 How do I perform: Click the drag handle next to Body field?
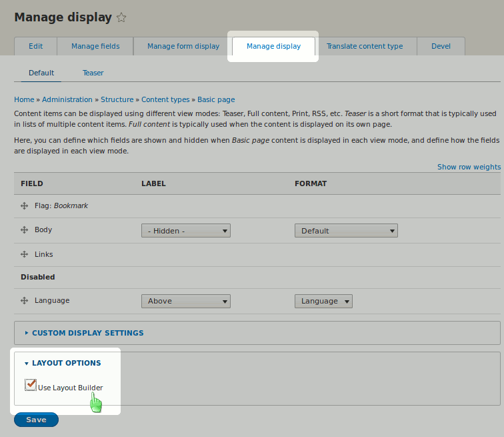(25, 230)
